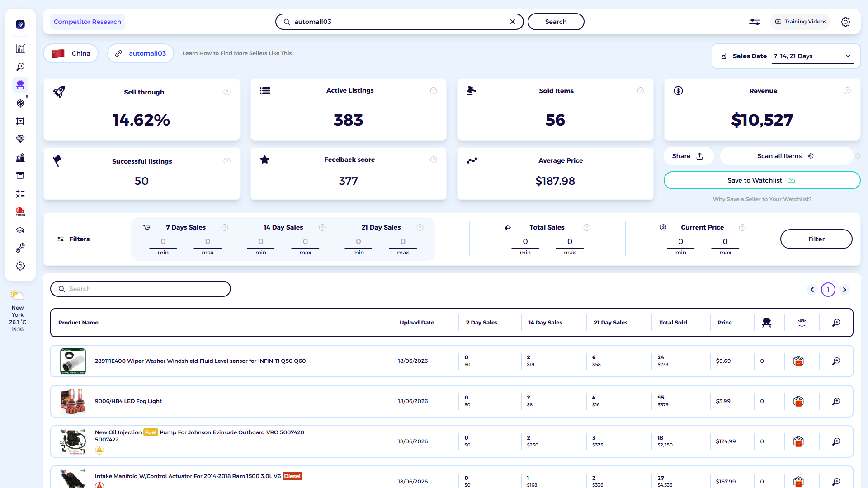This screenshot has height=488, width=868.
Task: Open the academy graduation cap sidebar icon
Action: click(x=20, y=230)
